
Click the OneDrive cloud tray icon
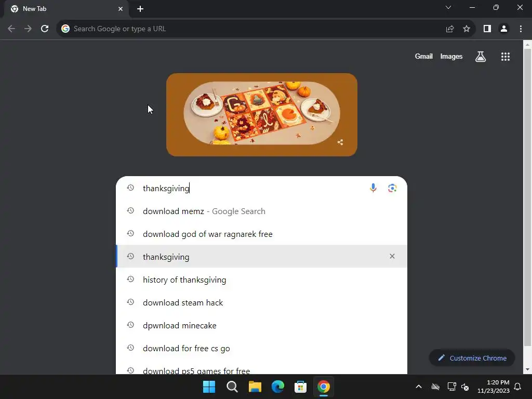click(x=435, y=387)
